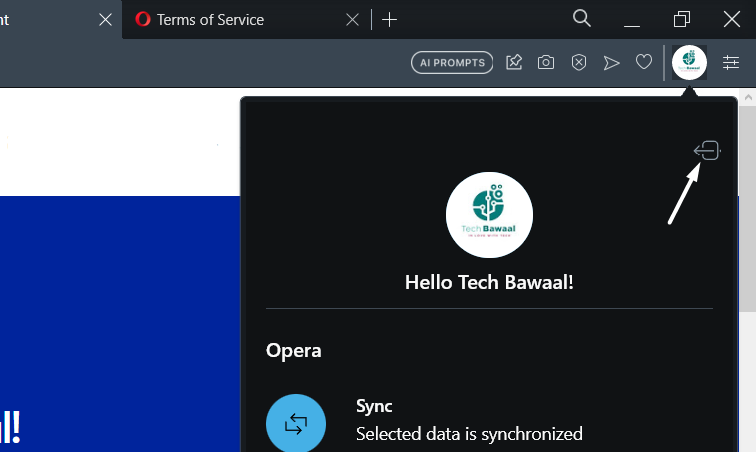Viewport: 756px width, 452px height.
Task: Click the large Tech Bawaal profile picture
Action: [x=489, y=215]
